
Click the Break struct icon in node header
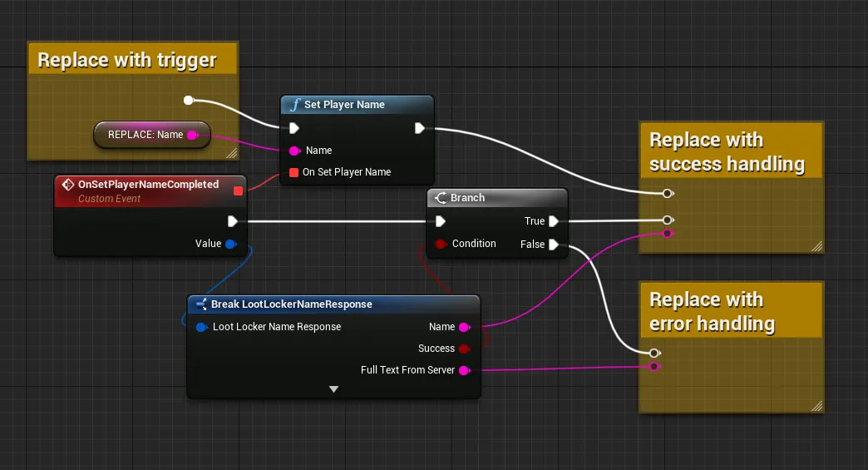tap(201, 304)
